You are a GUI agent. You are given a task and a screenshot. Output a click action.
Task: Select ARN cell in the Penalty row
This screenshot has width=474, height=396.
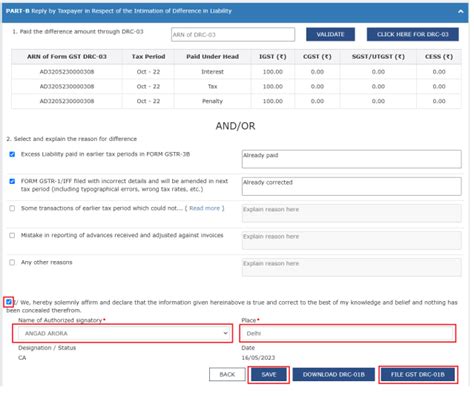pyautogui.click(x=67, y=101)
